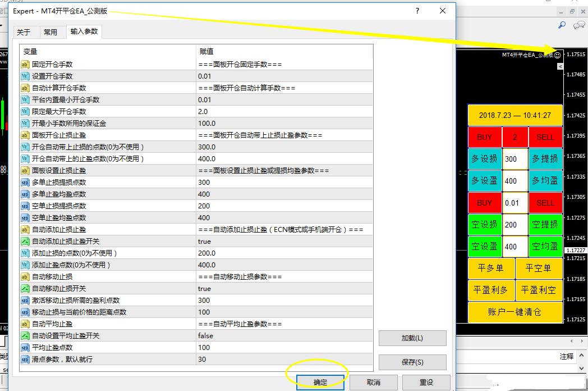Click the 取消 cancel button
The image size is (588, 391).
(x=374, y=383)
